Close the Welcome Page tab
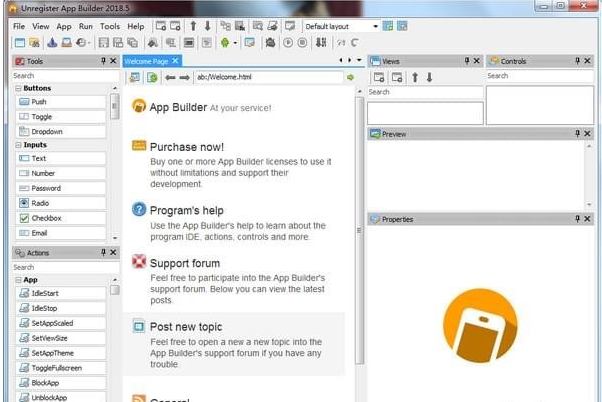 [x=175, y=61]
